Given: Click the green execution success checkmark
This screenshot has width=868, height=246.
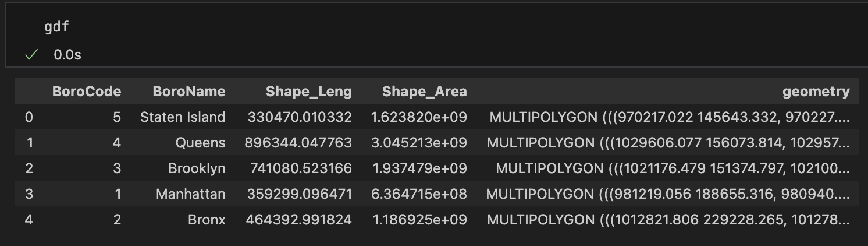Looking at the screenshot, I should click(31, 55).
